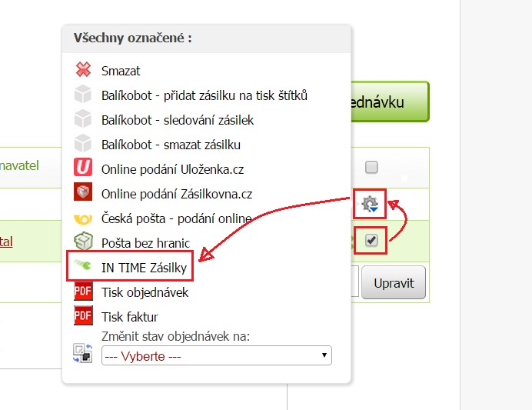Click the Uloženka.cz red U icon
The height and width of the screenshot is (410, 532).
click(x=83, y=167)
